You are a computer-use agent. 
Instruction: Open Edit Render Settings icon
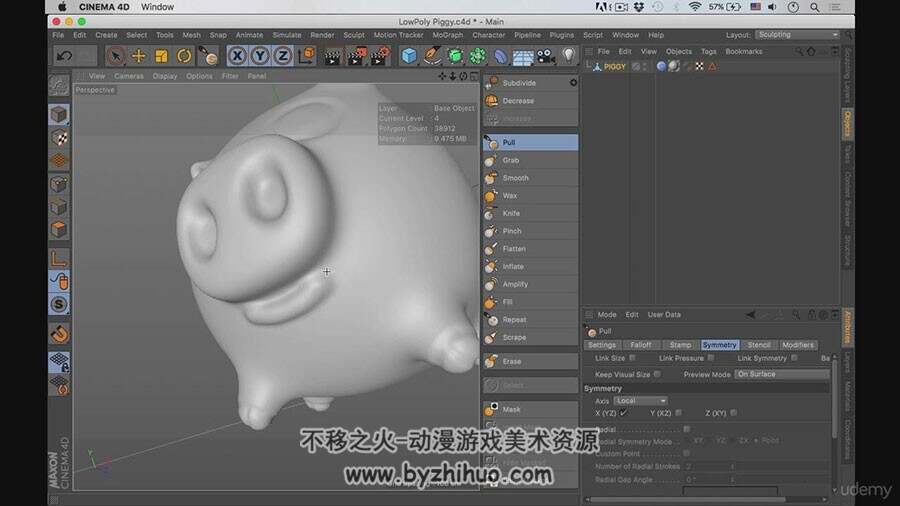380,56
